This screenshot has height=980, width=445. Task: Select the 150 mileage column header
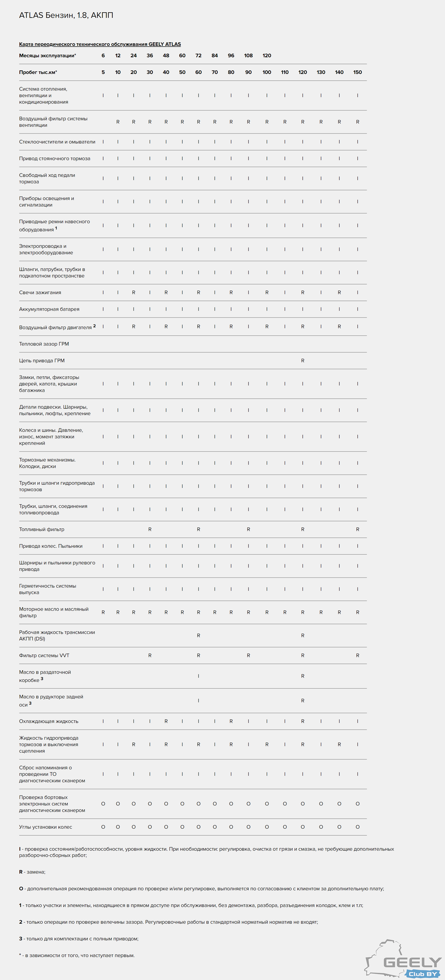(358, 72)
